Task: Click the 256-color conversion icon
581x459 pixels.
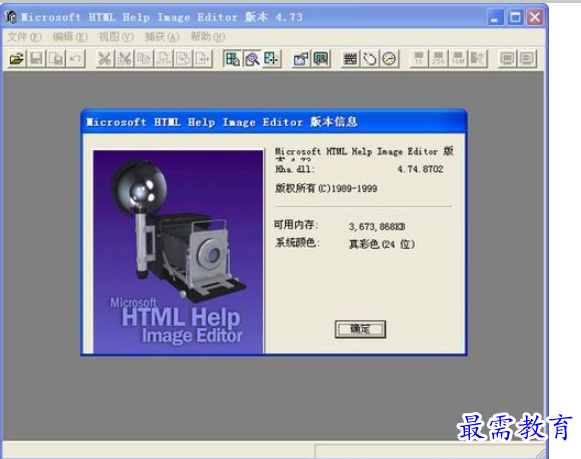Action: pos(438,59)
